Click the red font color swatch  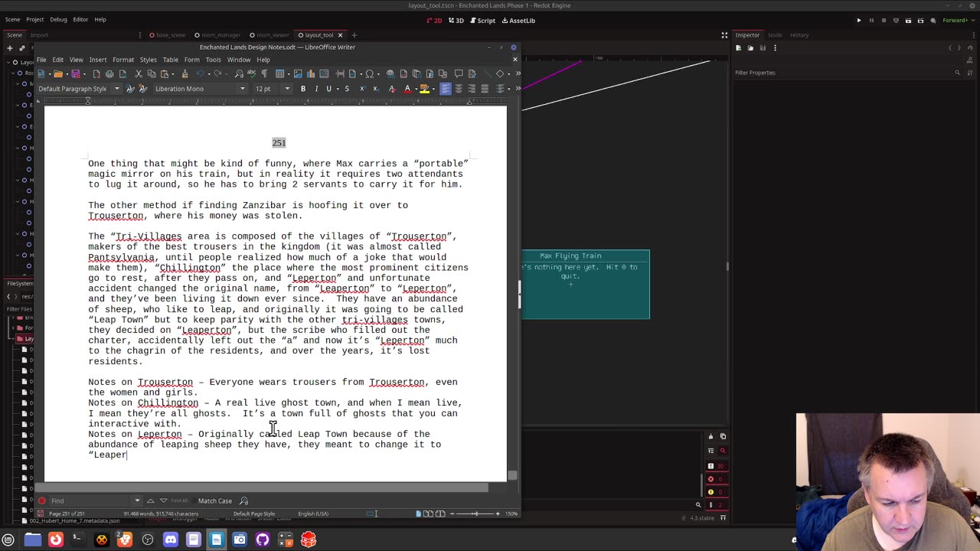(x=407, y=89)
